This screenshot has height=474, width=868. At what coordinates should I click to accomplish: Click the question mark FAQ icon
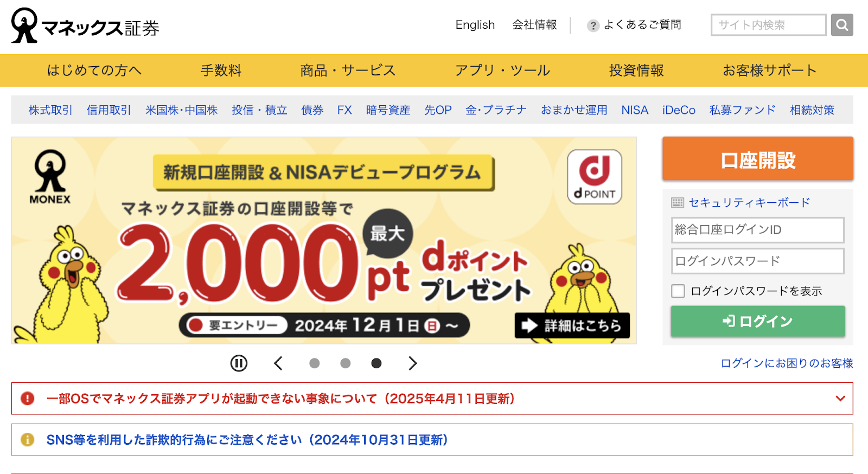pos(593,25)
